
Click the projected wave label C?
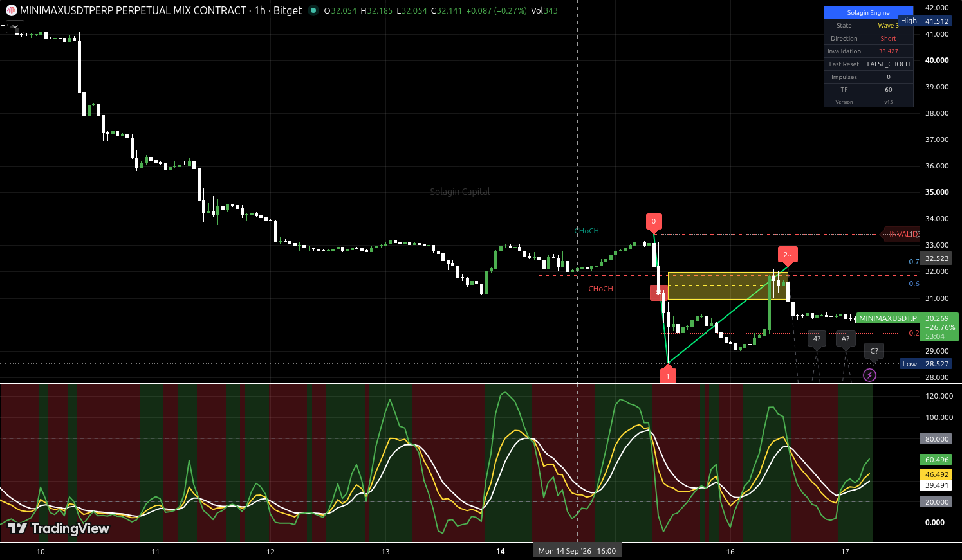874,351
